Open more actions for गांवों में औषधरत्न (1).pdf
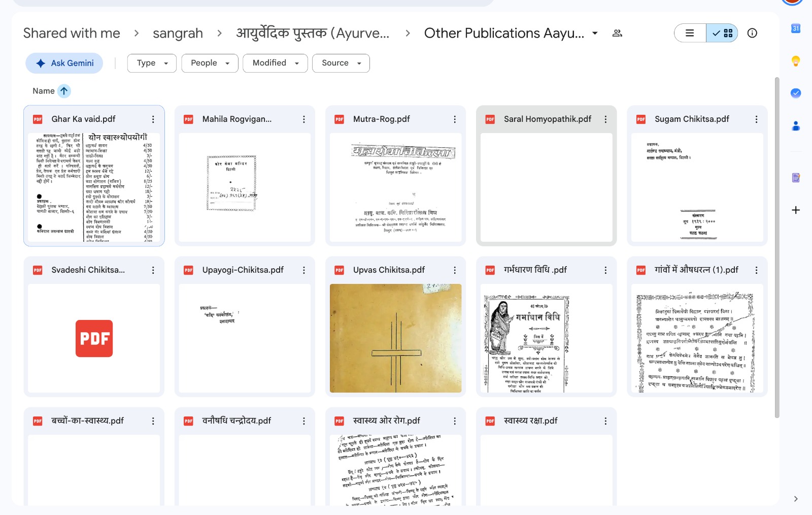 (756, 270)
